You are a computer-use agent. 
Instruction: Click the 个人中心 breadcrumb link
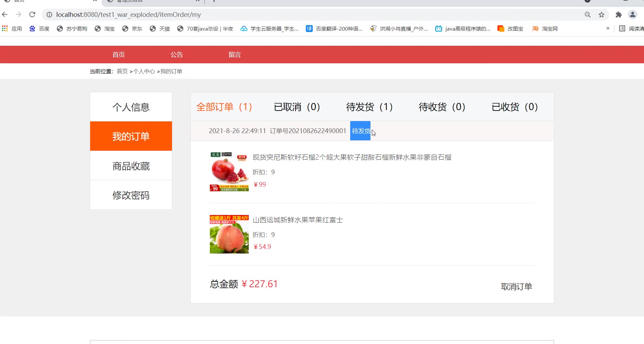144,71
